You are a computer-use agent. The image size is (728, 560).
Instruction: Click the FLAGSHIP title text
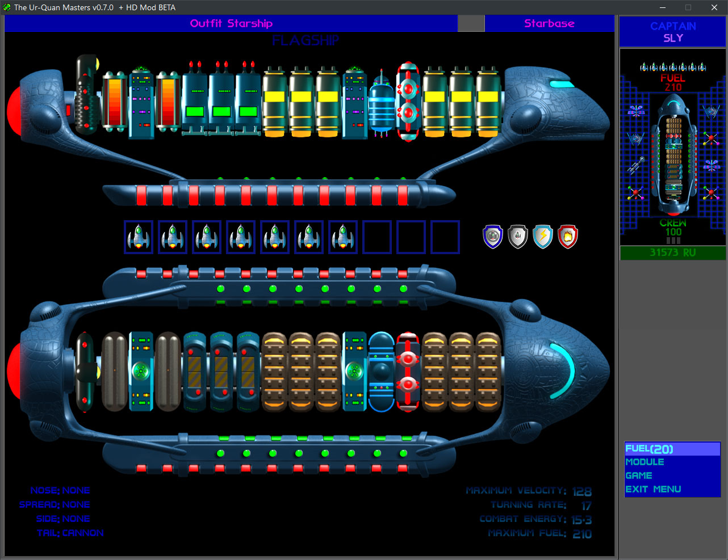pyautogui.click(x=306, y=40)
